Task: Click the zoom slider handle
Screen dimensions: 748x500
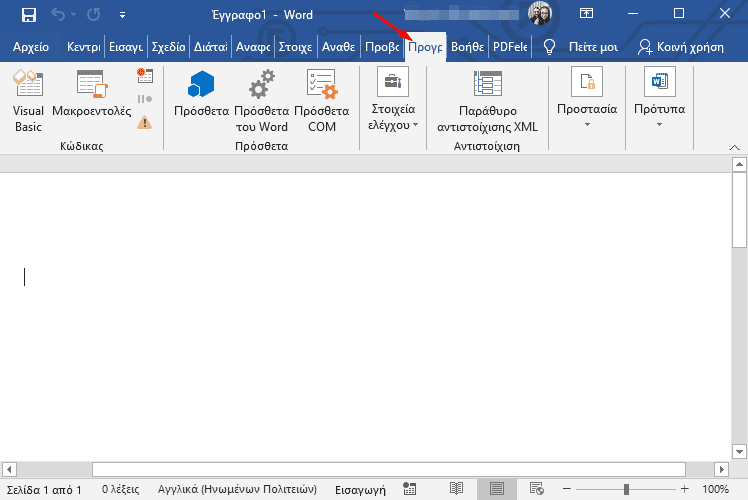Action: click(x=626, y=489)
